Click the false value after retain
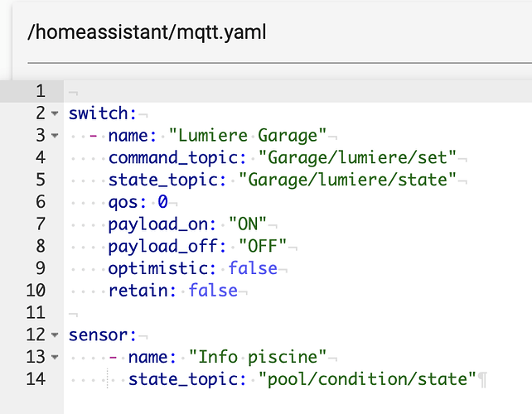532x414 pixels. (x=213, y=291)
